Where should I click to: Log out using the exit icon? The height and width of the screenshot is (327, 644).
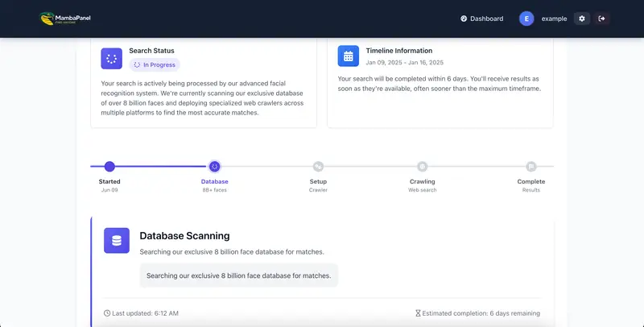click(x=601, y=19)
